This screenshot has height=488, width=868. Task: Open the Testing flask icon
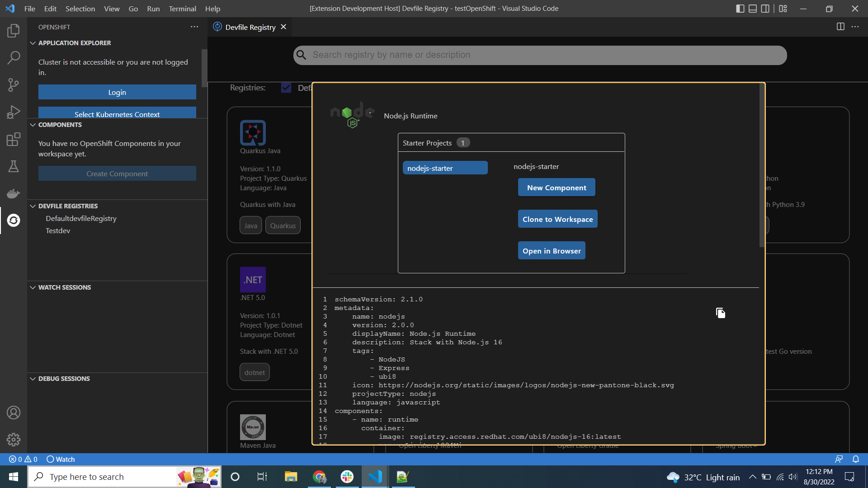click(x=14, y=166)
